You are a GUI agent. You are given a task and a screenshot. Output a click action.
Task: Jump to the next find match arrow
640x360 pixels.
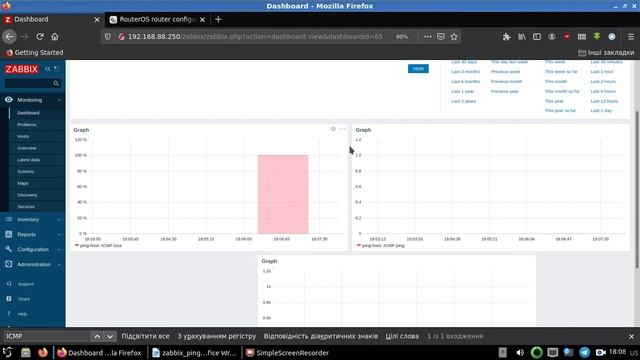point(110,336)
